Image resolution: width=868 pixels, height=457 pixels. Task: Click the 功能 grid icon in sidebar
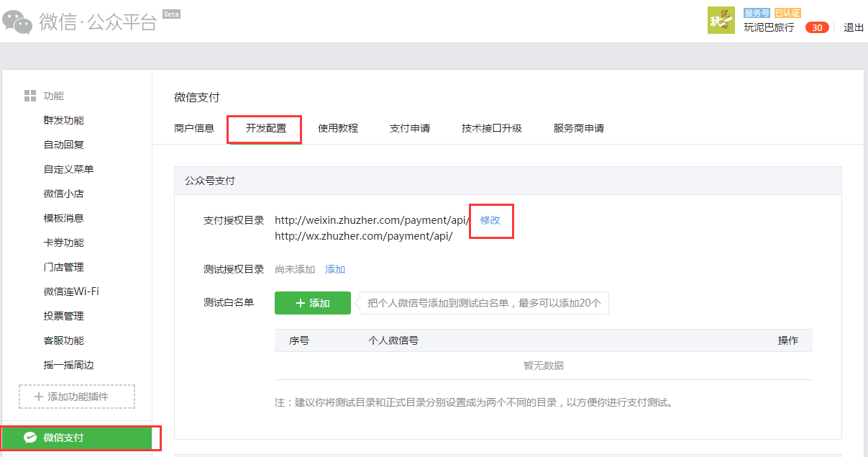[x=30, y=96]
